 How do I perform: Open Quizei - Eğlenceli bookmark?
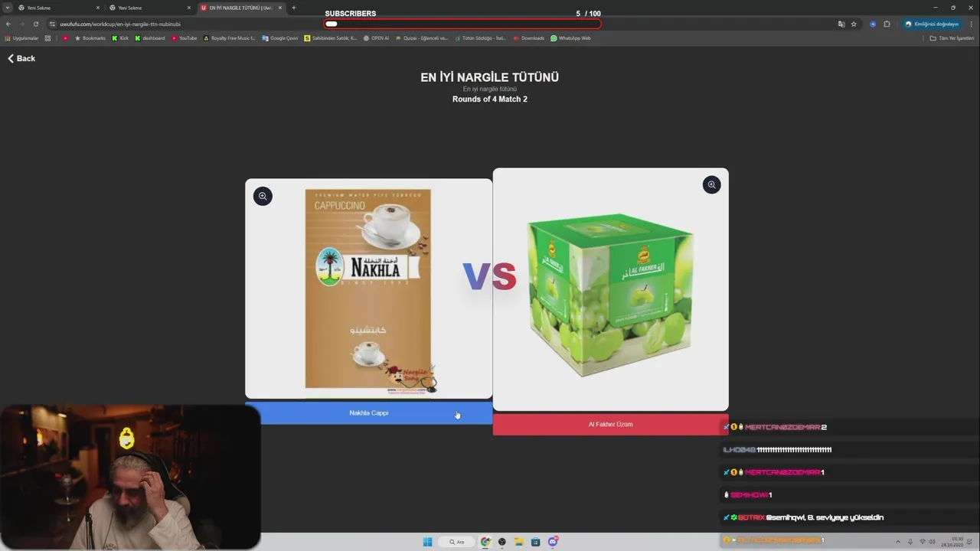(x=423, y=38)
